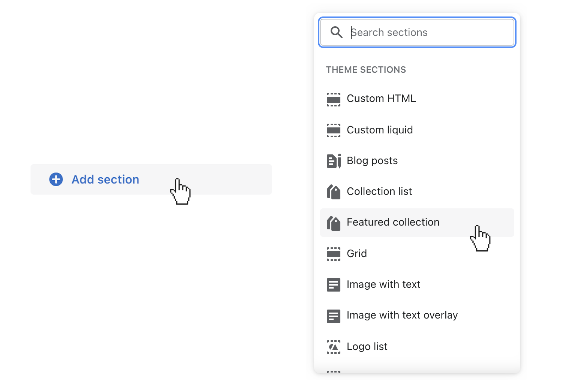The image size is (572, 392).
Task: Click the blue plus circle icon
Action: pos(55,179)
